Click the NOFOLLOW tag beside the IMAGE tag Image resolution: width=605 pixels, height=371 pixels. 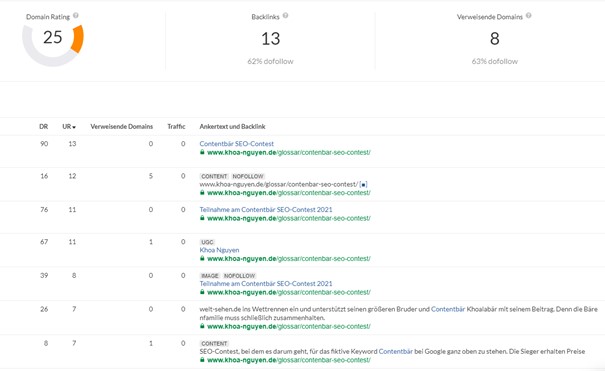click(239, 276)
